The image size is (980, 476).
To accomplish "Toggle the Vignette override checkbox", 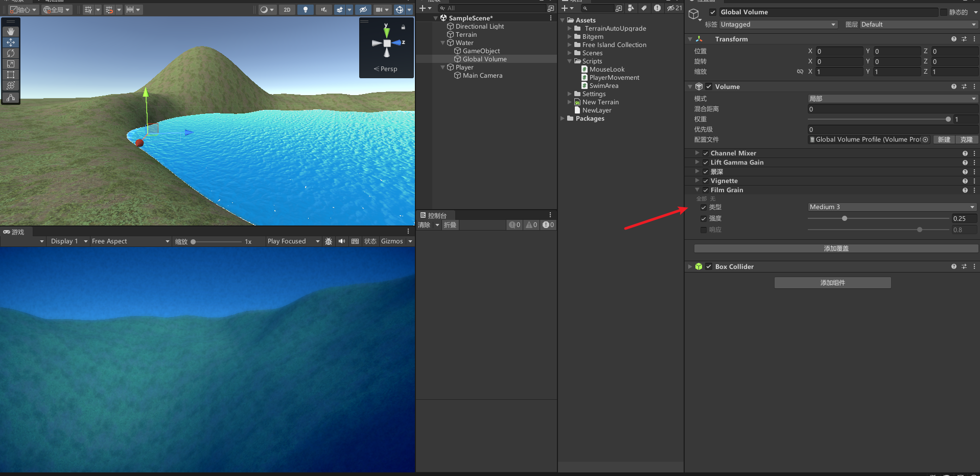I will [x=706, y=181].
